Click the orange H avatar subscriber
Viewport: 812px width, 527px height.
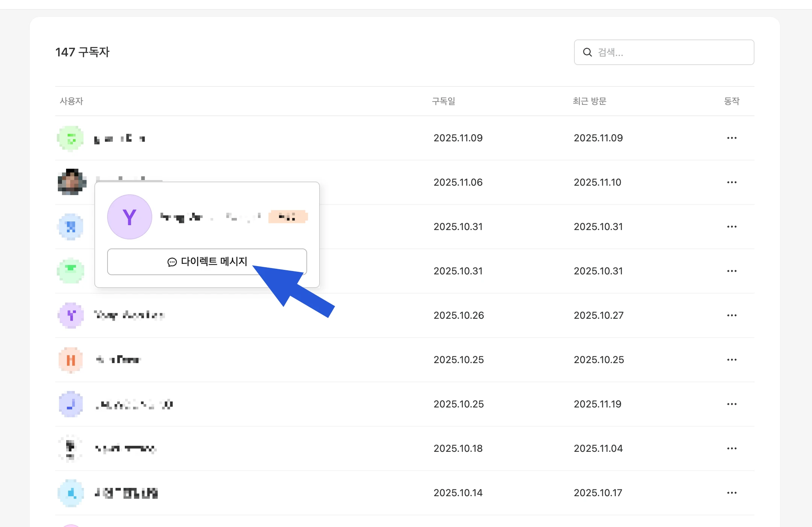click(x=71, y=360)
